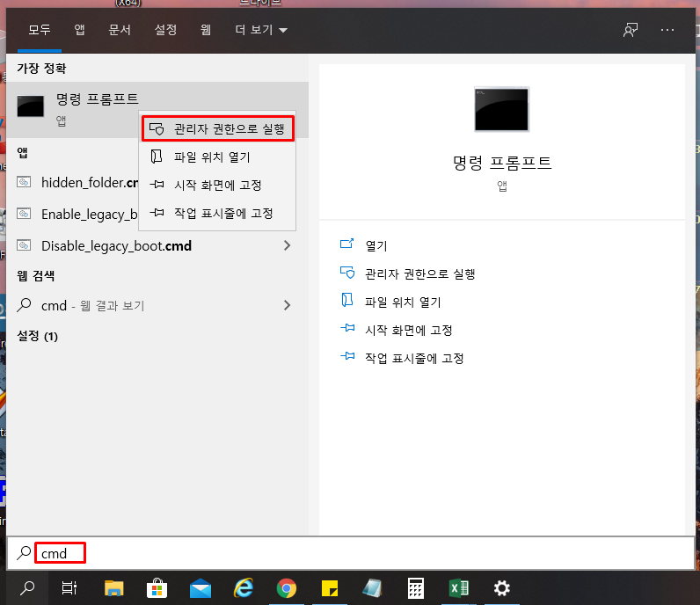700x605 pixels.
Task: Open the feedback person icon
Action: 631,30
